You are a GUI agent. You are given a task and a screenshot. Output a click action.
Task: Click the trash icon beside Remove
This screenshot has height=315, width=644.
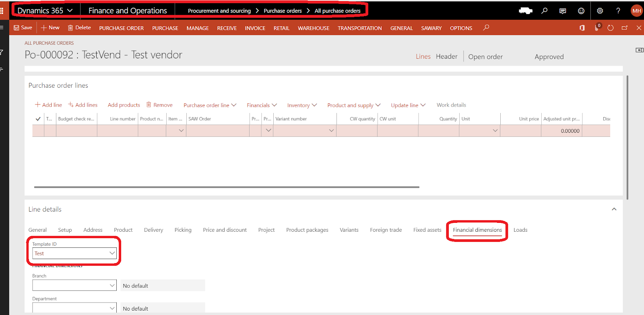click(149, 105)
